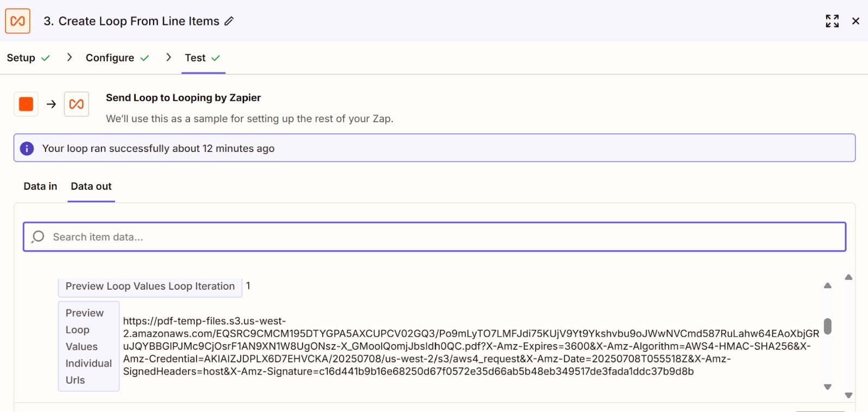Click the info icon in success banner

tap(27, 149)
